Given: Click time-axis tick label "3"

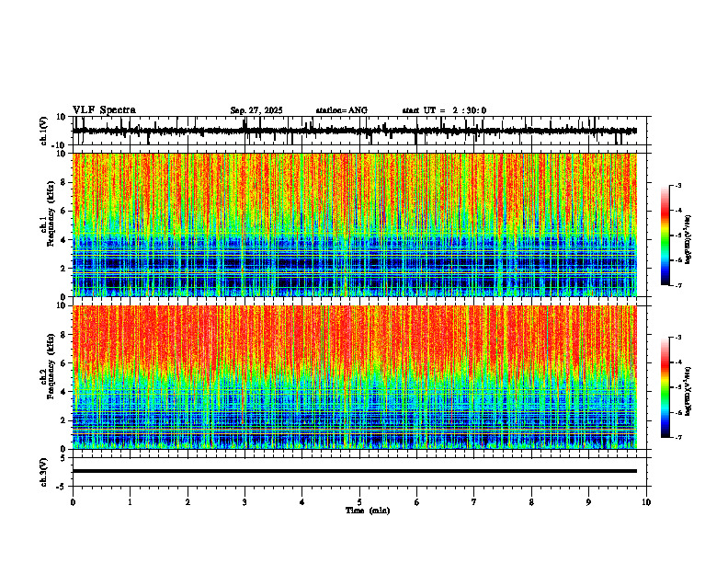Looking at the screenshot, I should (245, 502).
